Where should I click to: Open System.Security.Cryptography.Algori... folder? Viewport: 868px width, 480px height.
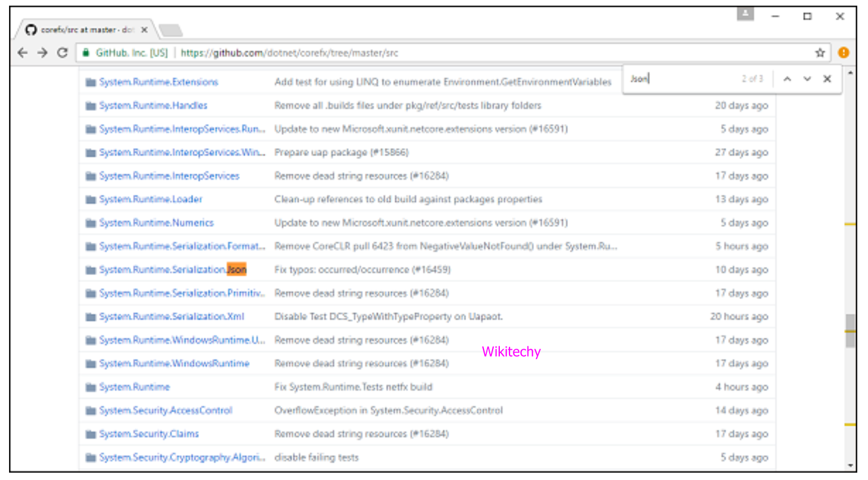click(x=182, y=457)
